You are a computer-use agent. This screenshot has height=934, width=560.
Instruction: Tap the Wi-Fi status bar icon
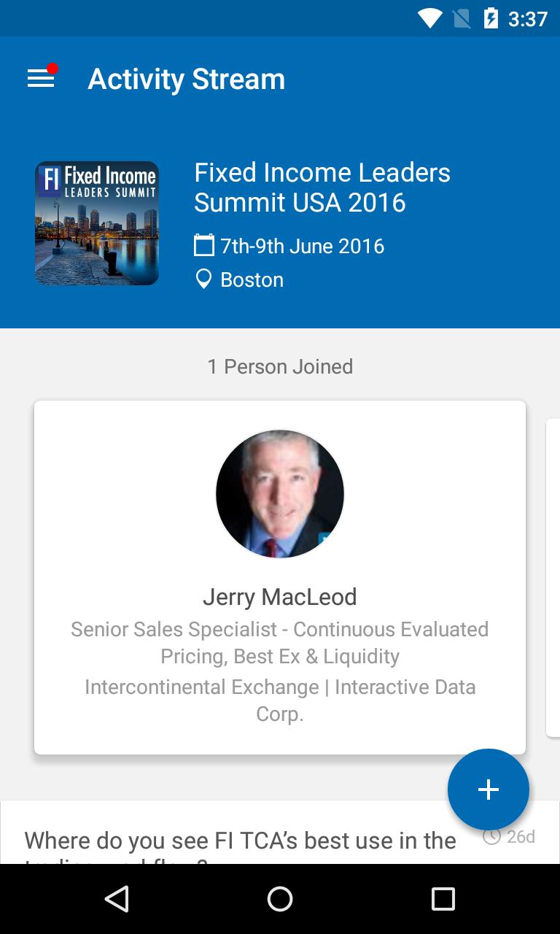click(x=429, y=18)
